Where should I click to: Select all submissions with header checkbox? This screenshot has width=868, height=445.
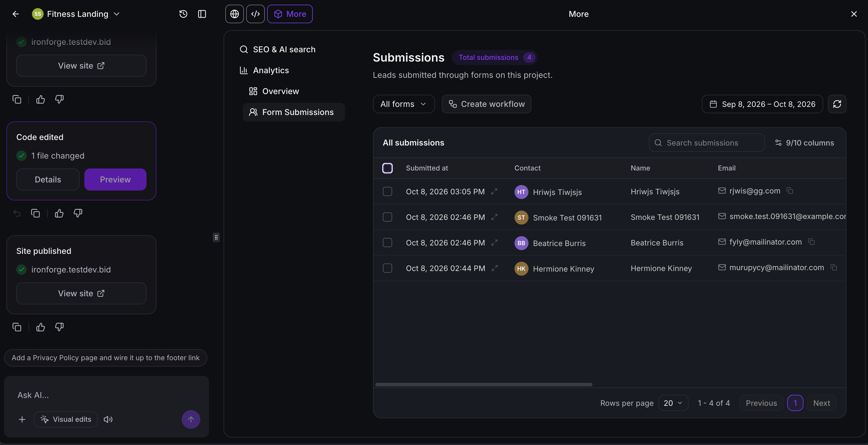(387, 168)
